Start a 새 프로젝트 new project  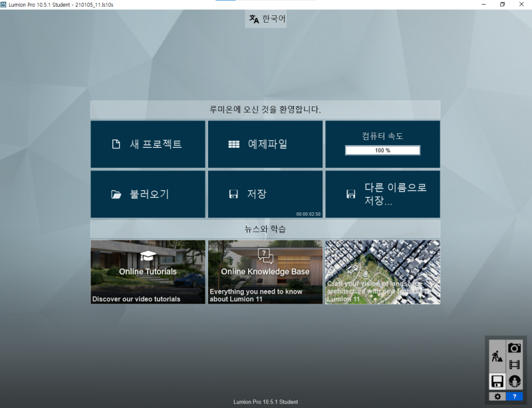[148, 144]
